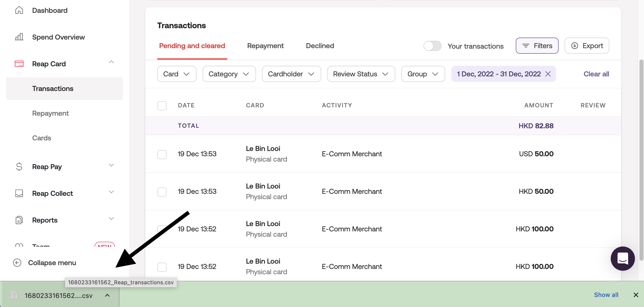Toggle the Your transactions switch
The image size is (644, 307).
[432, 46]
